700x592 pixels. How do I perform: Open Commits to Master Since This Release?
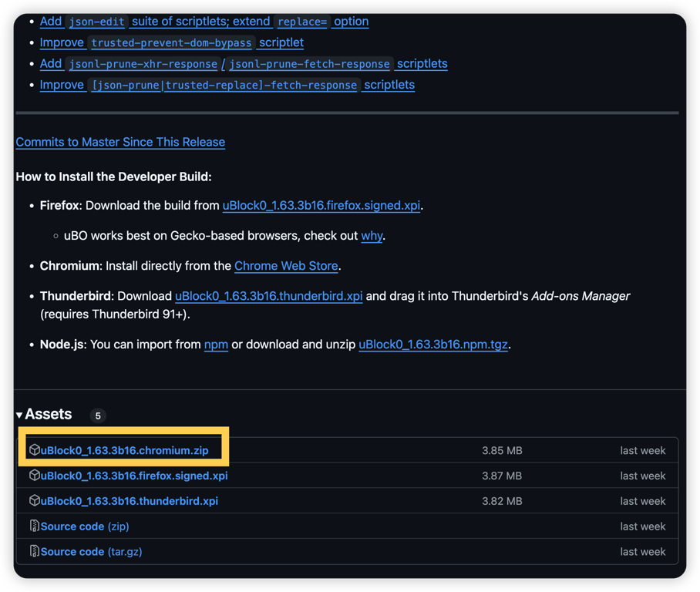click(x=120, y=142)
